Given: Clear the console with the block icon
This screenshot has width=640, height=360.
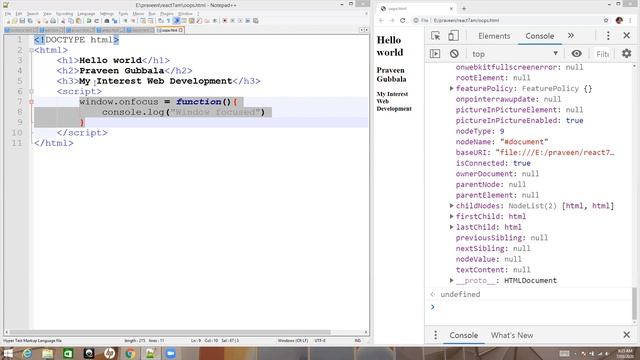Looking at the screenshot, I should [454, 53].
